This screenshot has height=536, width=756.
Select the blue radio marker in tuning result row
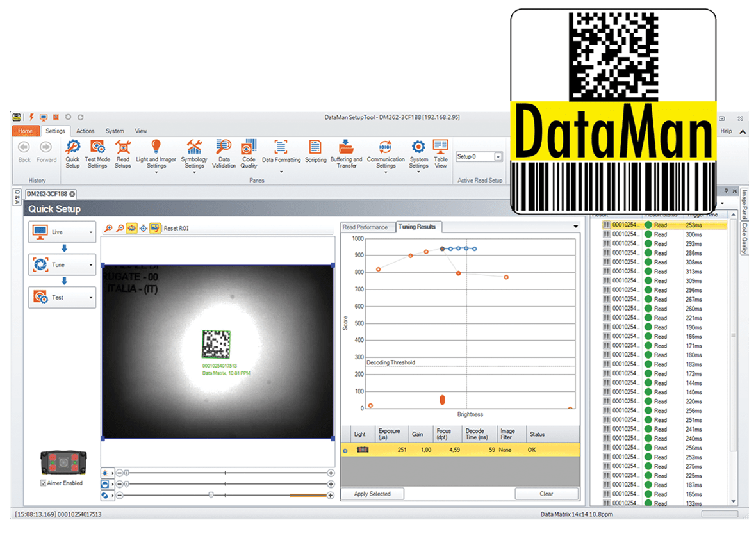(x=345, y=451)
